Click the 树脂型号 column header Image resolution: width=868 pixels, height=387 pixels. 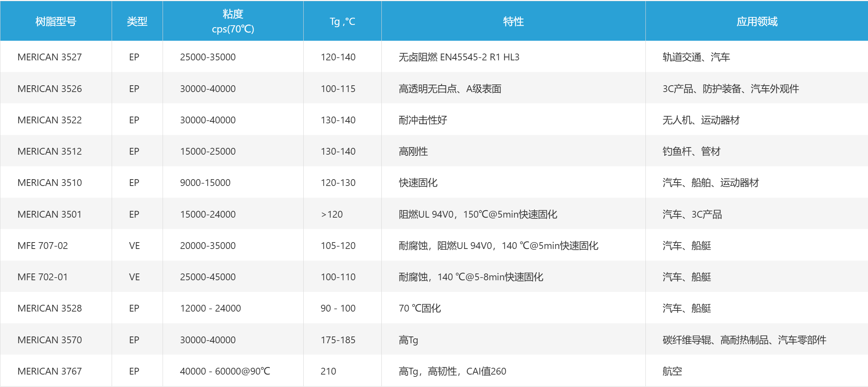point(56,21)
